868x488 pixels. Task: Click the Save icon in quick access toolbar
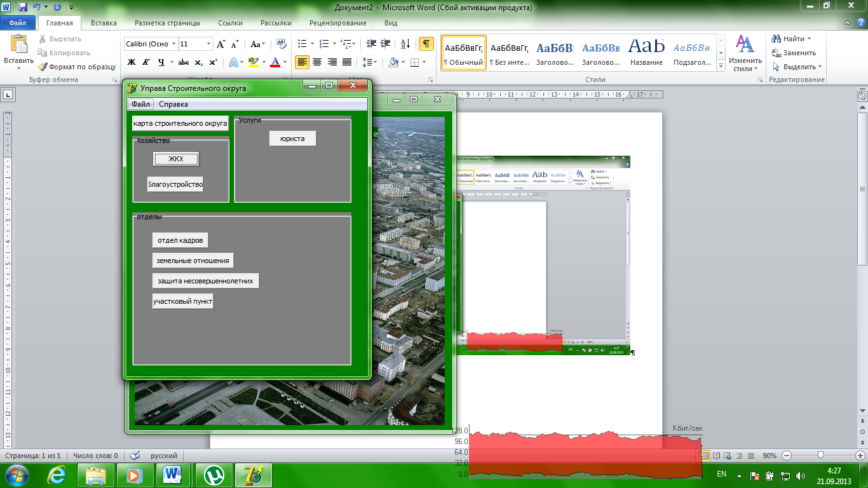(x=24, y=8)
